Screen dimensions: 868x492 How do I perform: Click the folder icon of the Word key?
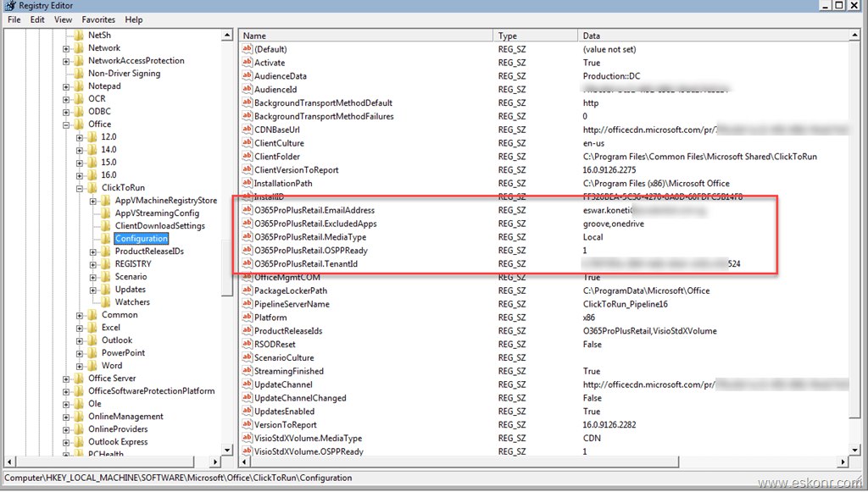pyautogui.click(x=92, y=366)
